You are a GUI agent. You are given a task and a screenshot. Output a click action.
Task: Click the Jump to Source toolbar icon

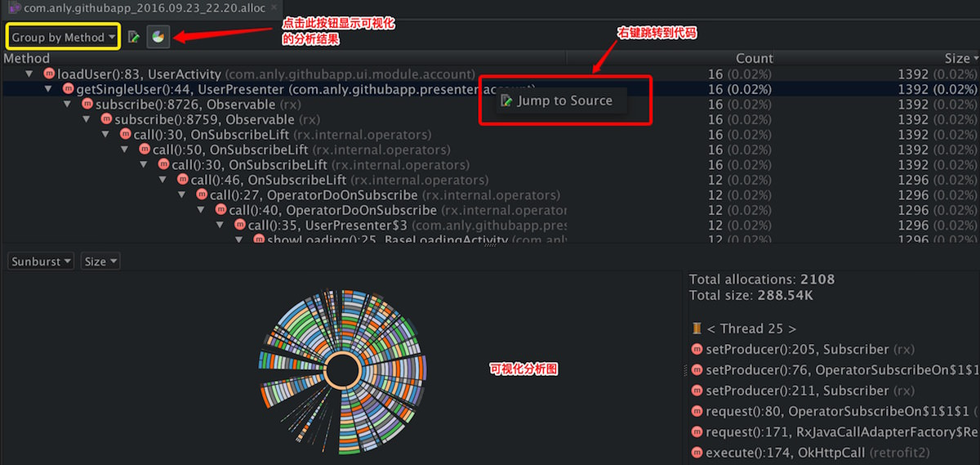click(135, 37)
